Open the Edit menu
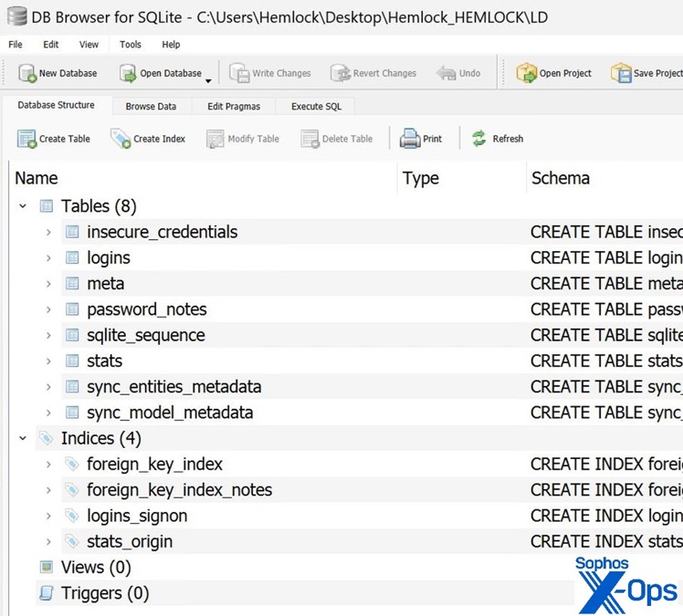683x616 pixels. [x=50, y=45]
